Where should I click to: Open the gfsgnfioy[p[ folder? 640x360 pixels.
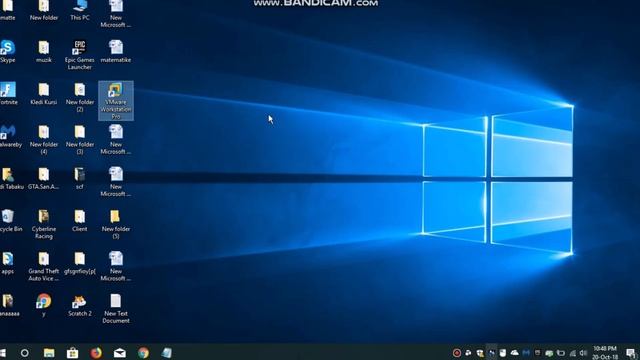(80, 263)
